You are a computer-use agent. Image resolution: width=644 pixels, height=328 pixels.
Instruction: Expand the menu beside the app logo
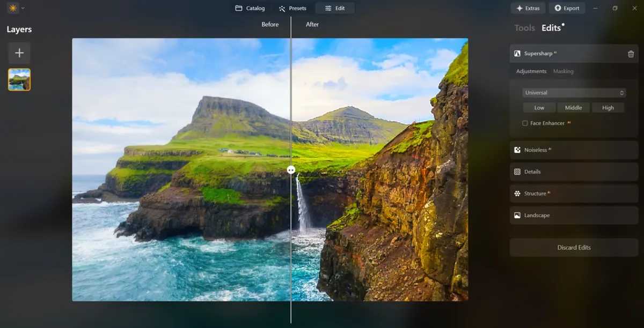[x=23, y=8]
